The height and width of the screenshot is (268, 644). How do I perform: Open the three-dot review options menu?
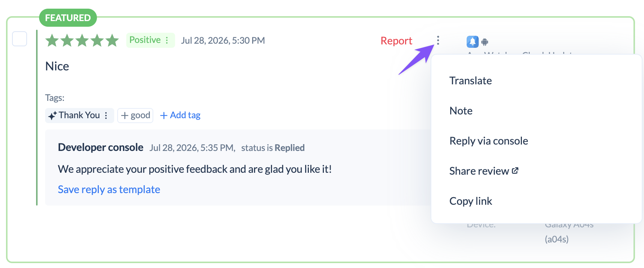pos(438,40)
